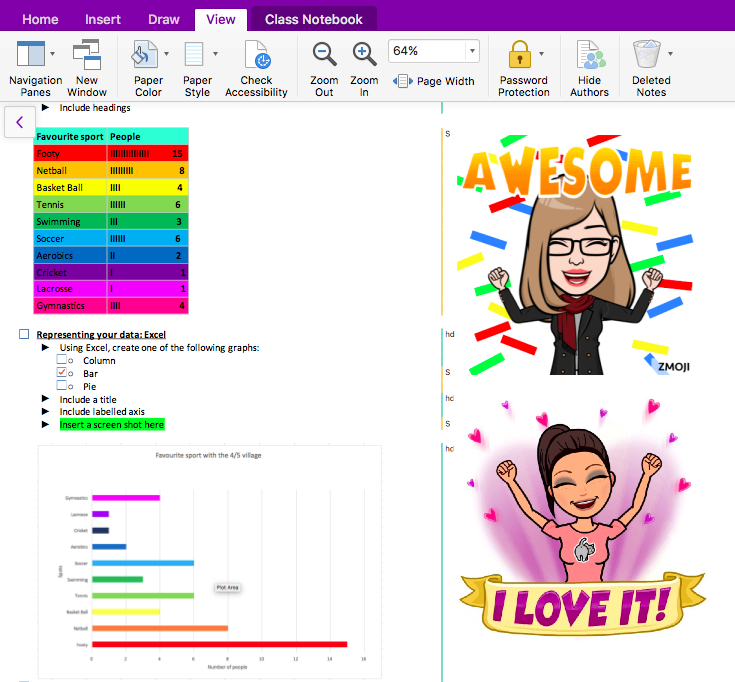Click the Include labelled axis bullet triangle

(45, 411)
